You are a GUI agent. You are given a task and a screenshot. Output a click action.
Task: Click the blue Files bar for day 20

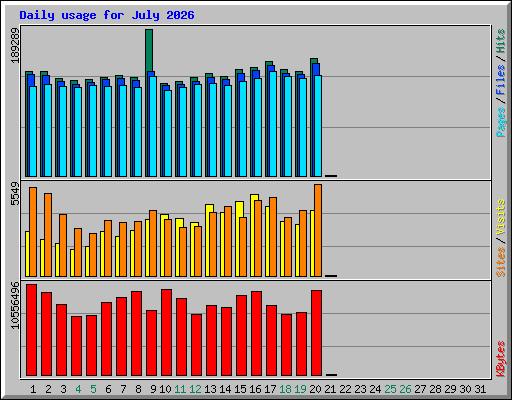pyautogui.click(x=316, y=69)
